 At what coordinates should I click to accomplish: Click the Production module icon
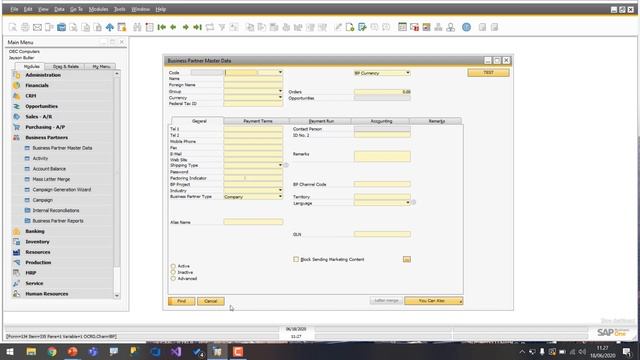(x=16, y=262)
